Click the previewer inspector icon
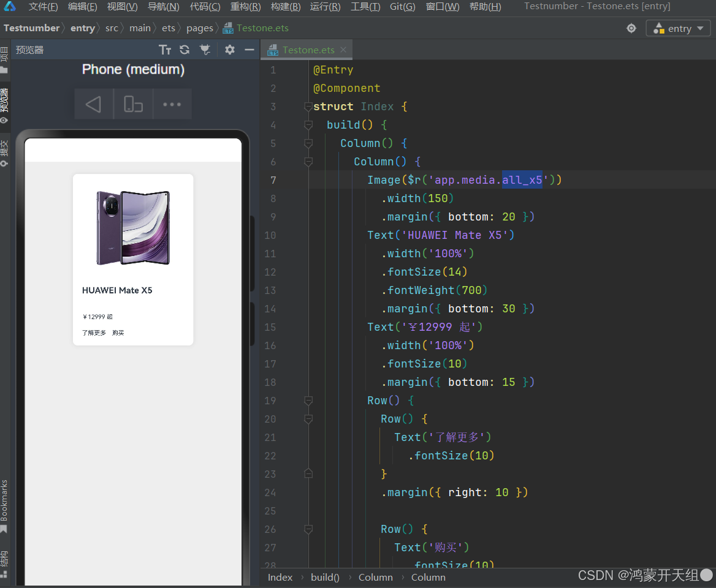Viewport: 716px width, 588px height. (x=205, y=50)
